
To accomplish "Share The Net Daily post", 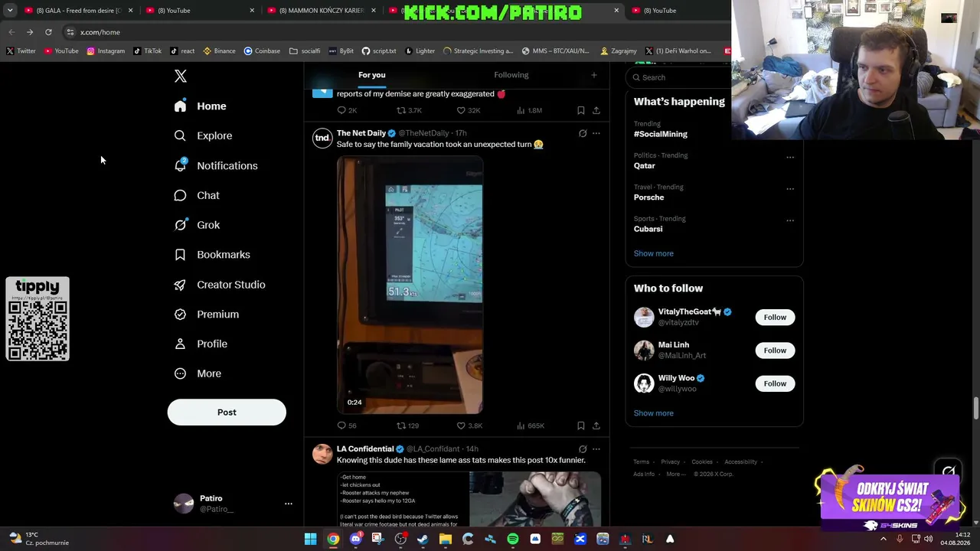I will click(x=596, y=425).
